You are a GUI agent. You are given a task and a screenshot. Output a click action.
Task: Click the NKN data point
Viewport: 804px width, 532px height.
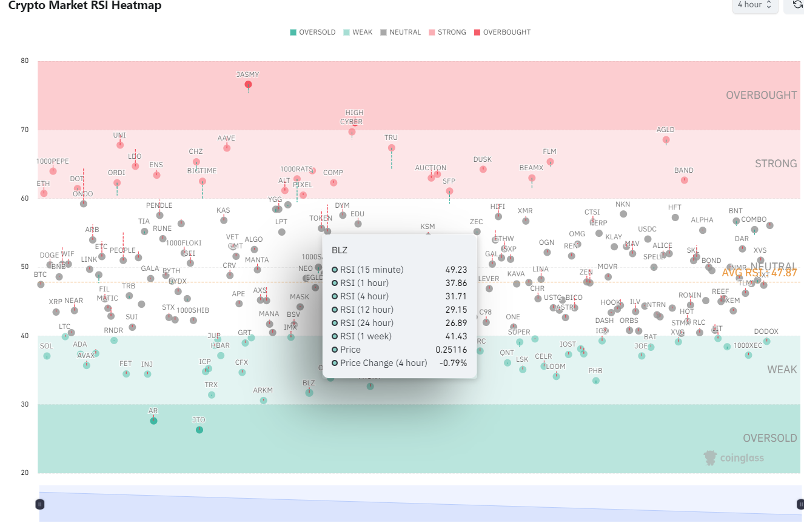pos(623,214)
